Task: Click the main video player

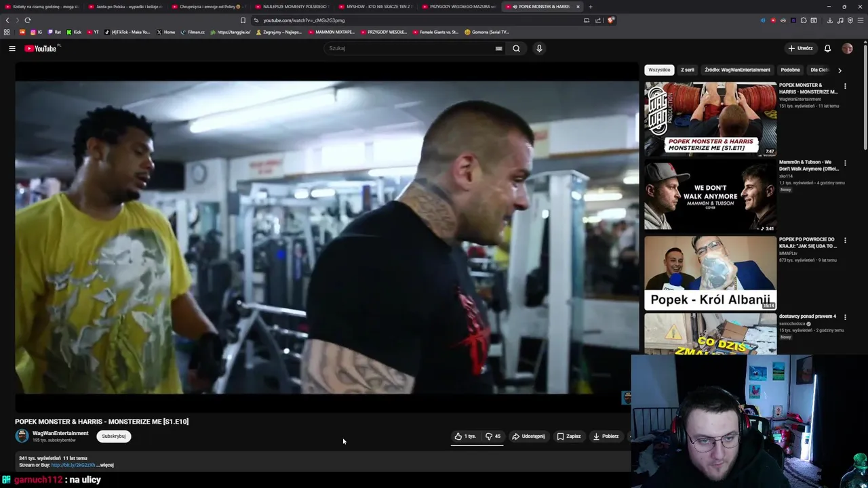Action: click(x=327, y=237)
